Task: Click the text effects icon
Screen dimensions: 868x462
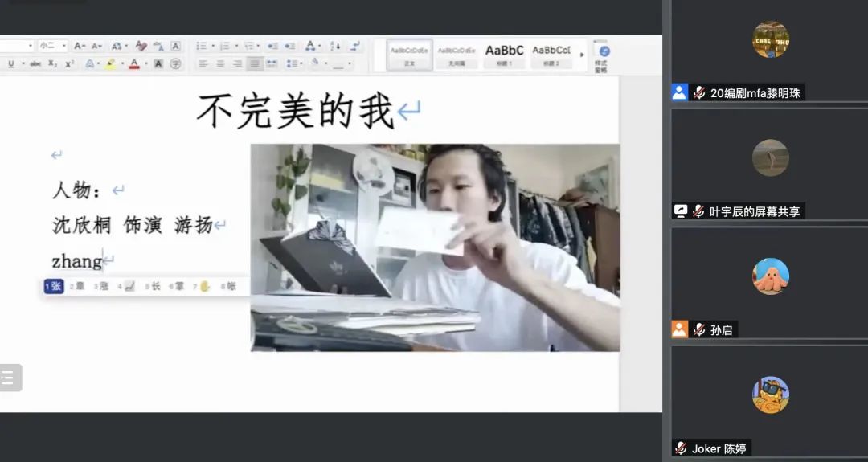Action: click(x=89, y=64)
